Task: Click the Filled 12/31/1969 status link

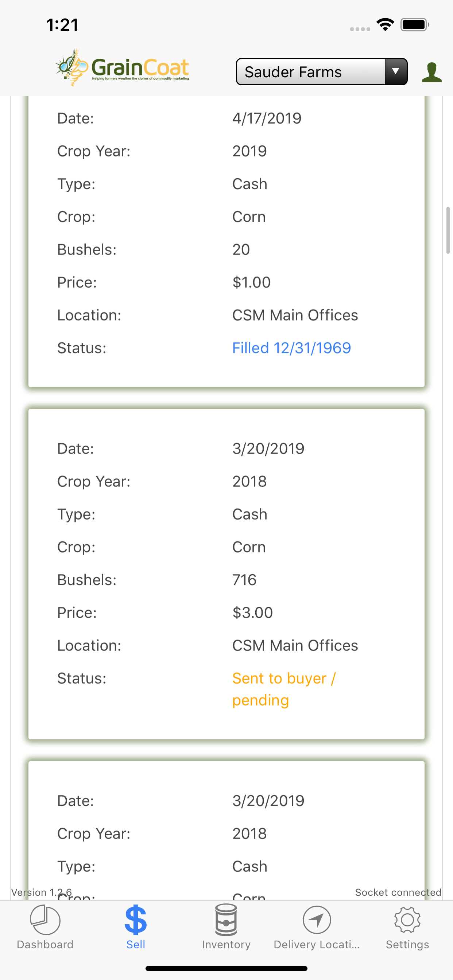Action: point(291,348)
